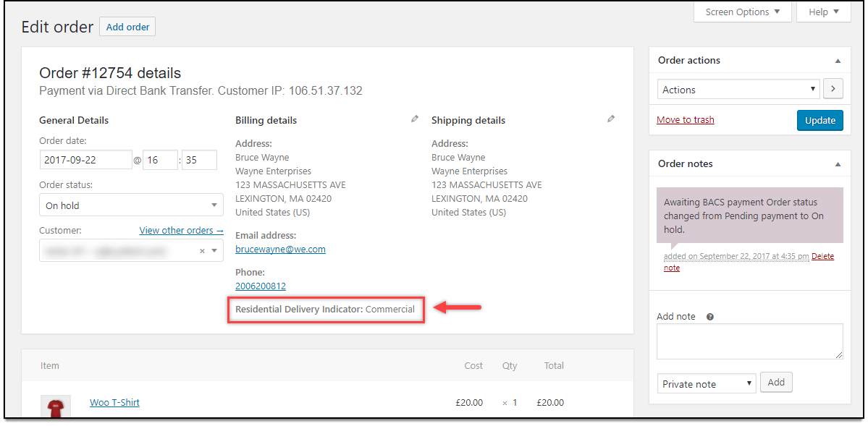Click the Awaiting BACS payment order note
This screenshot has height=426, width=868.
(x=749, y=216)
